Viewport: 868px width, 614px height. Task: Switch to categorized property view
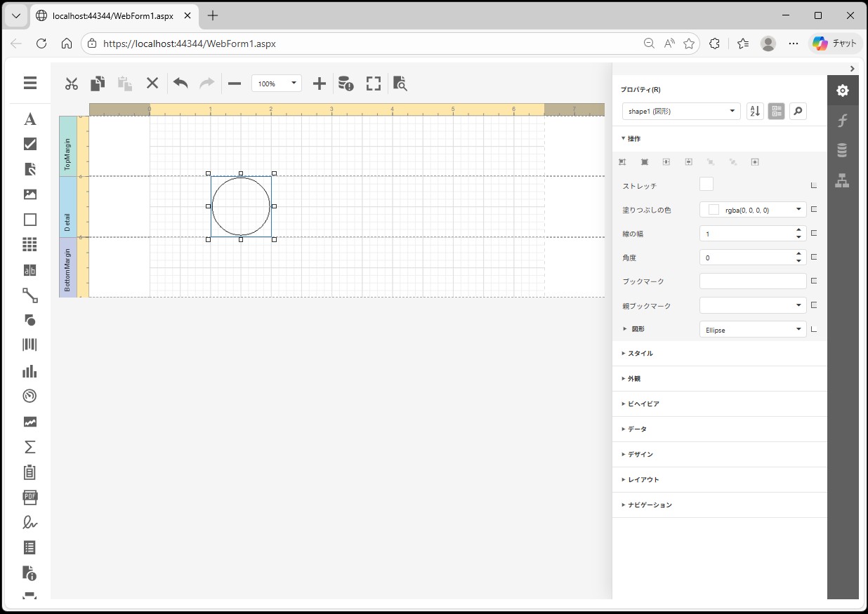[776, 111]
